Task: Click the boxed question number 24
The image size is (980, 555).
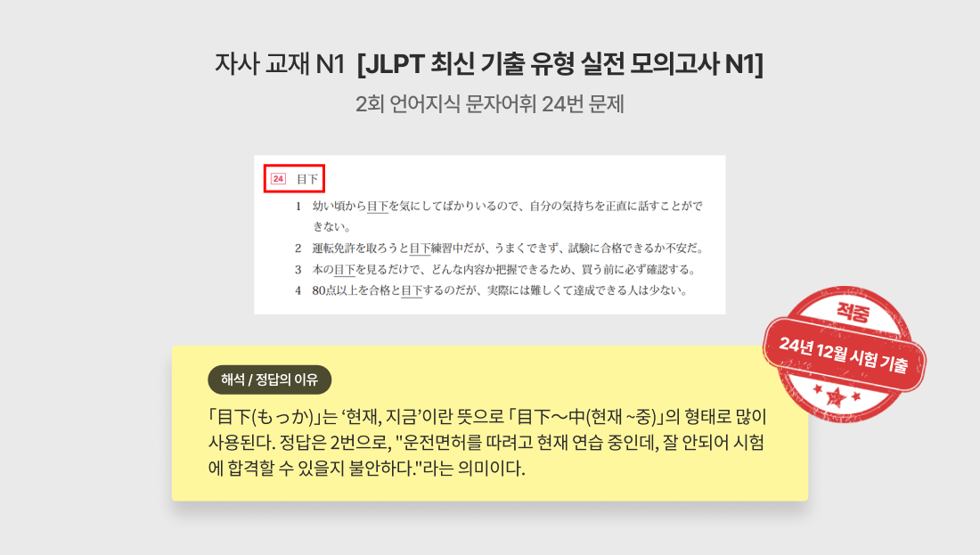Action: 278,179
